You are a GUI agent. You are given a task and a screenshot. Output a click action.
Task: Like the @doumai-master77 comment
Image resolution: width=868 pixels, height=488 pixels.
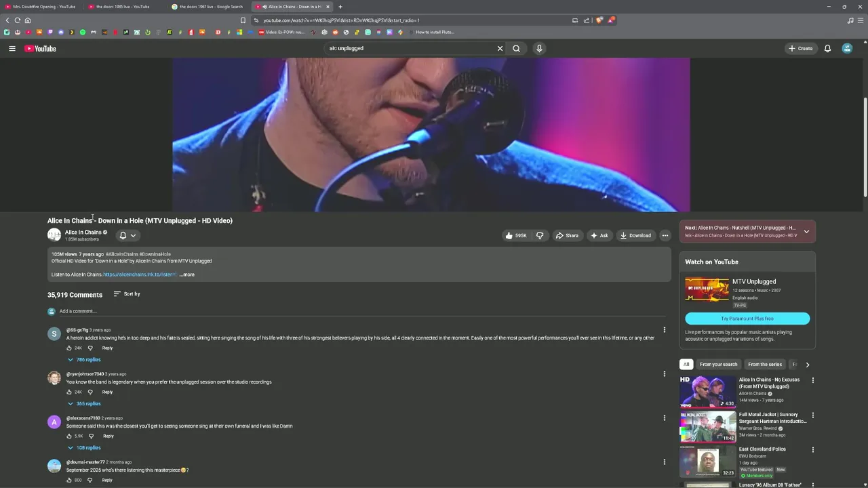pos(69,480)
